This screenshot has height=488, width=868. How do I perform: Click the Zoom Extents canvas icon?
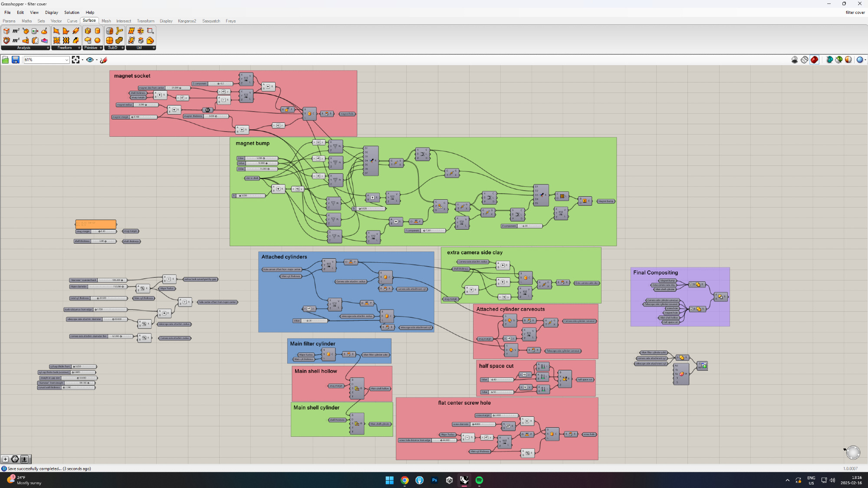[76, 60]
